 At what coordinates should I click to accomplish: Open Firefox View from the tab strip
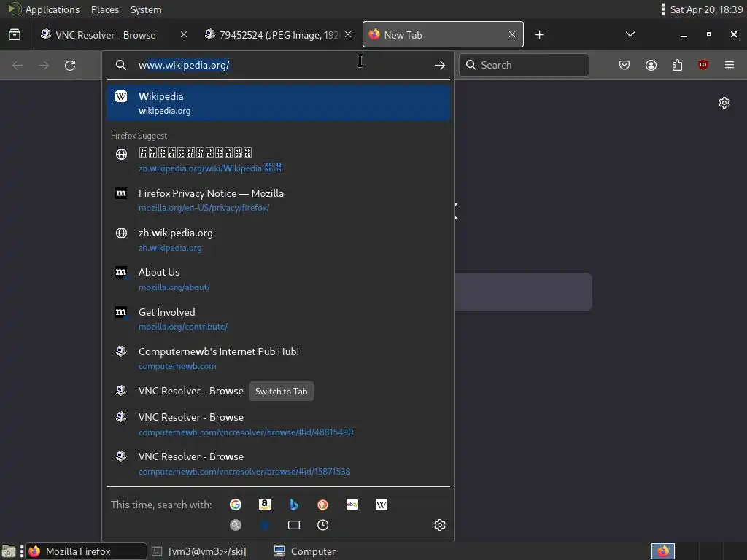(x=15, y=35)
